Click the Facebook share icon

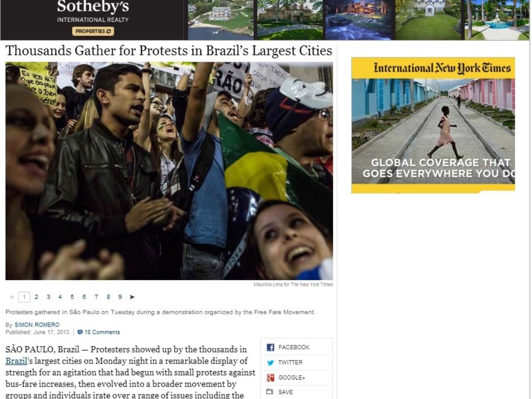(x=270, y=348)
